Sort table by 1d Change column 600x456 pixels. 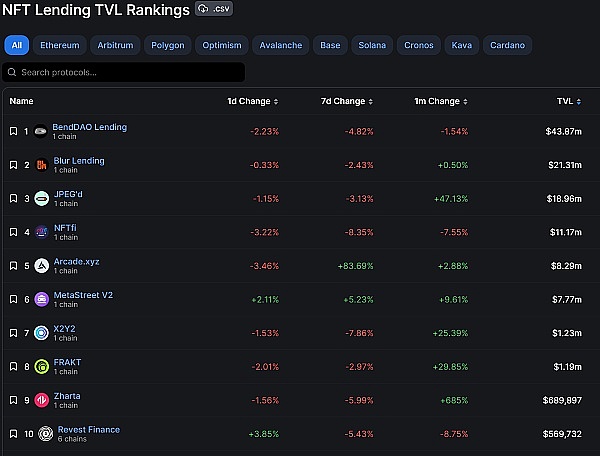tap(252, 101)
